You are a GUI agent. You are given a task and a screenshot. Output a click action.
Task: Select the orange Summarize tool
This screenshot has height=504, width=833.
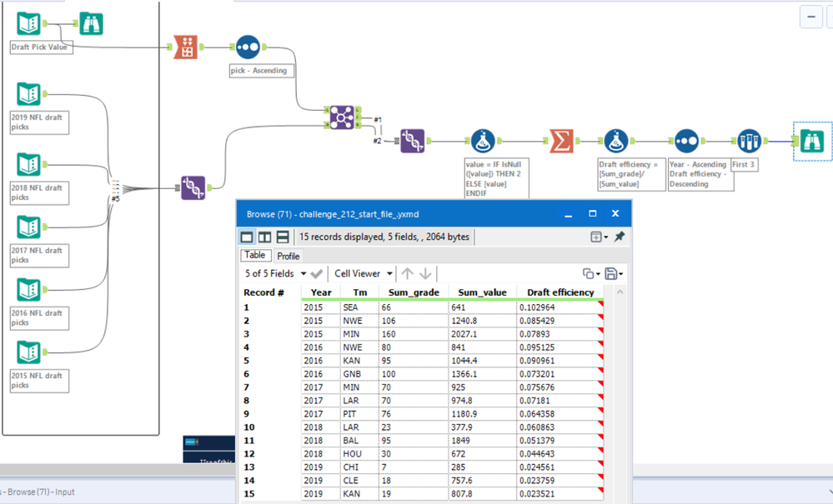561,141
